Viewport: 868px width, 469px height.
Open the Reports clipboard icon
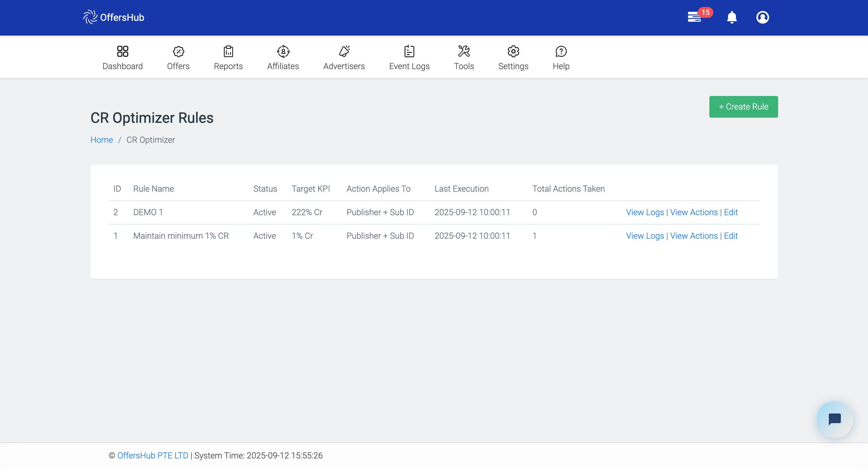pos(228,52)
